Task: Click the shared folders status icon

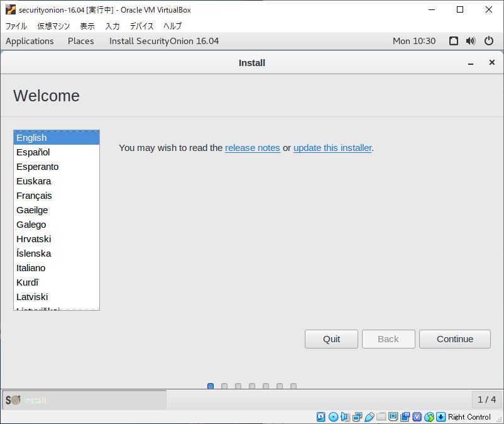Action: (381, 417)
